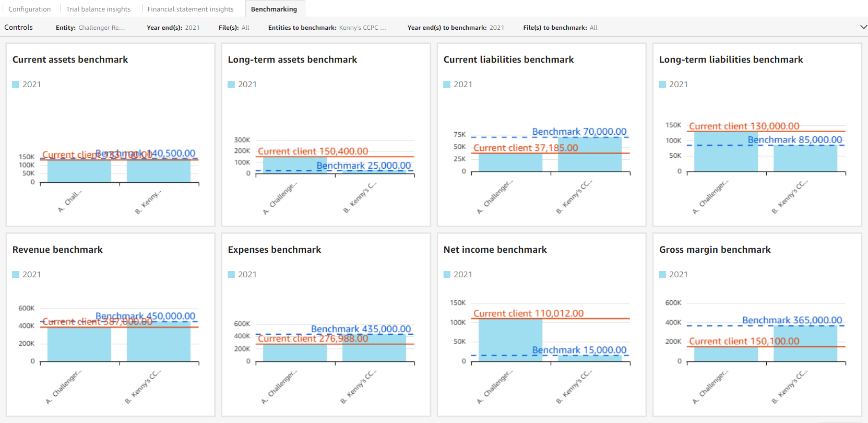Click Challenger bar in Net income benchmark

coord(510,339)
